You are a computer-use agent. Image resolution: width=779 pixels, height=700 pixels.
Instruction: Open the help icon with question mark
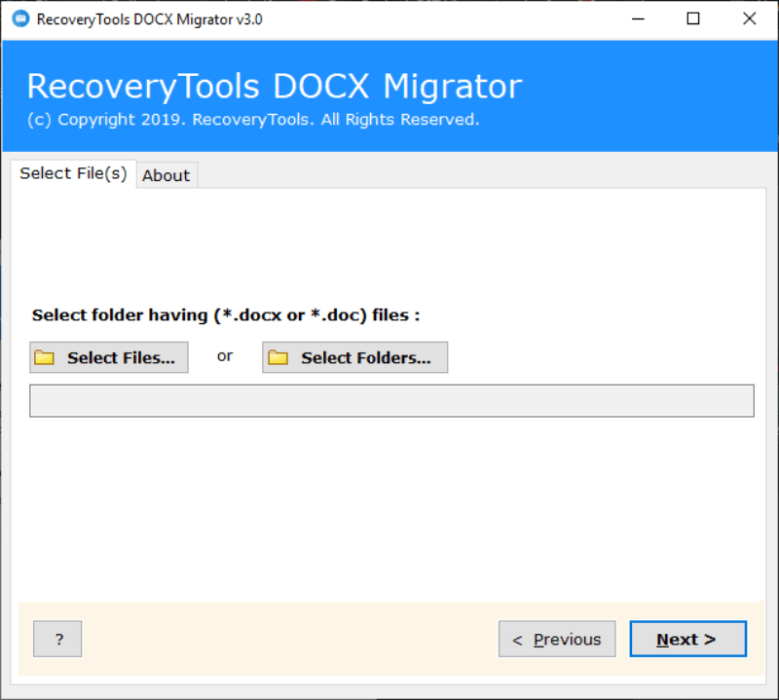coord(56,639)
